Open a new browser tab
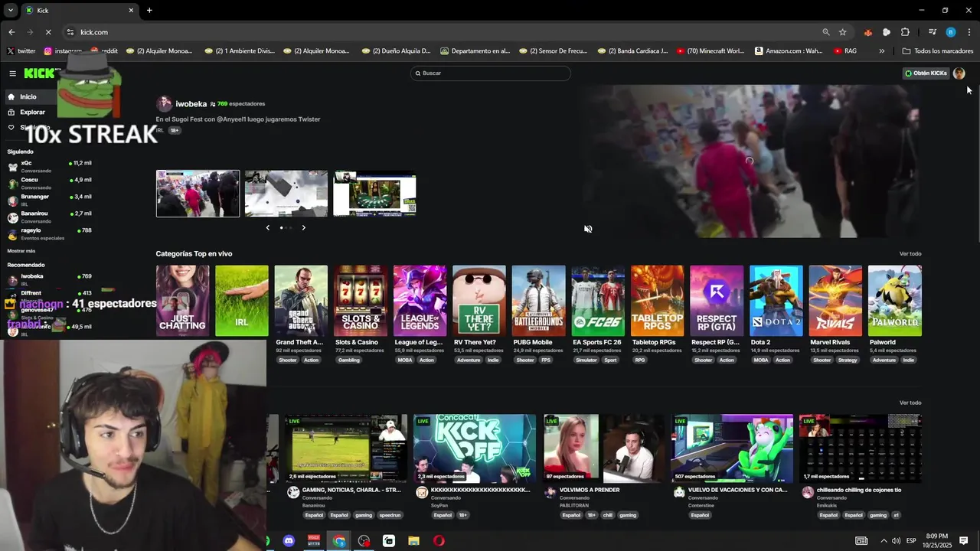Viewport: 980px width, 551px height. 149,11
